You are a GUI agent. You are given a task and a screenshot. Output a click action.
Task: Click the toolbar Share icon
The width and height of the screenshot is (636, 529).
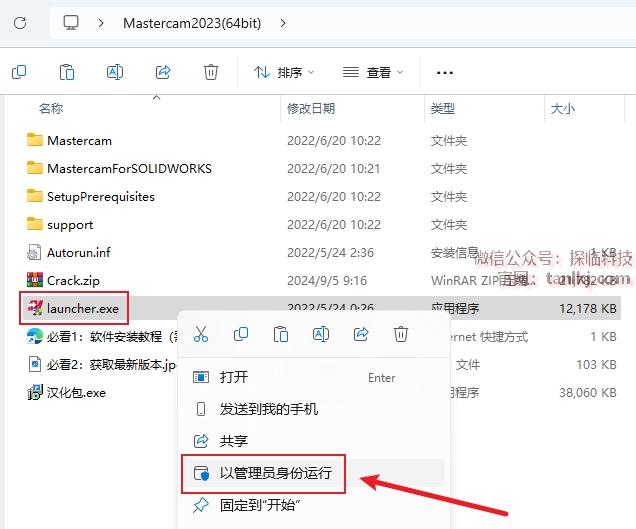click(x=163, y=72)
